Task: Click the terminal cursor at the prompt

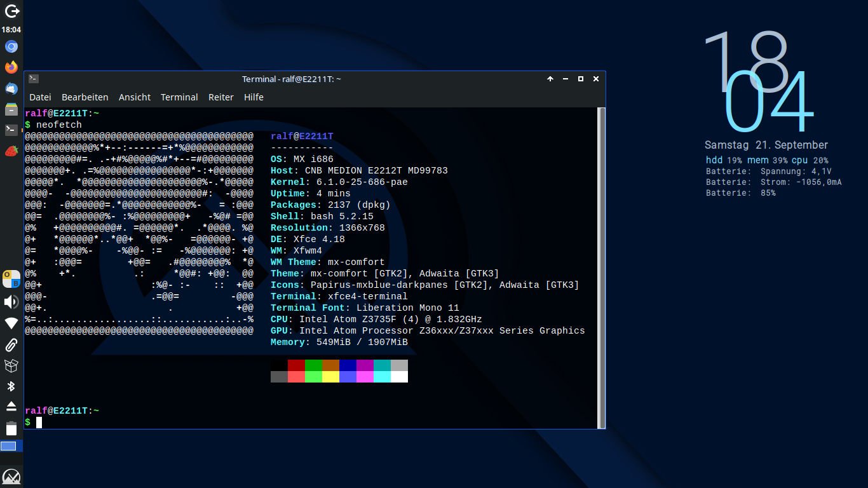Action: [x=39, y=423]
